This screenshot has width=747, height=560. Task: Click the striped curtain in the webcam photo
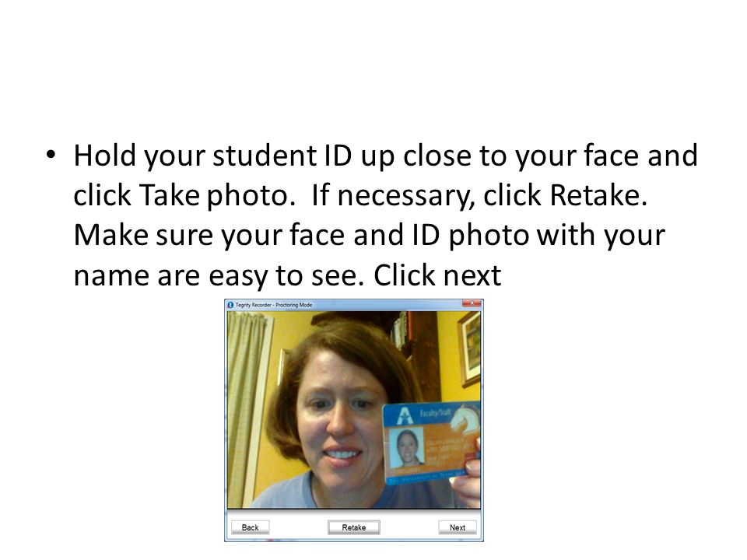247,410
